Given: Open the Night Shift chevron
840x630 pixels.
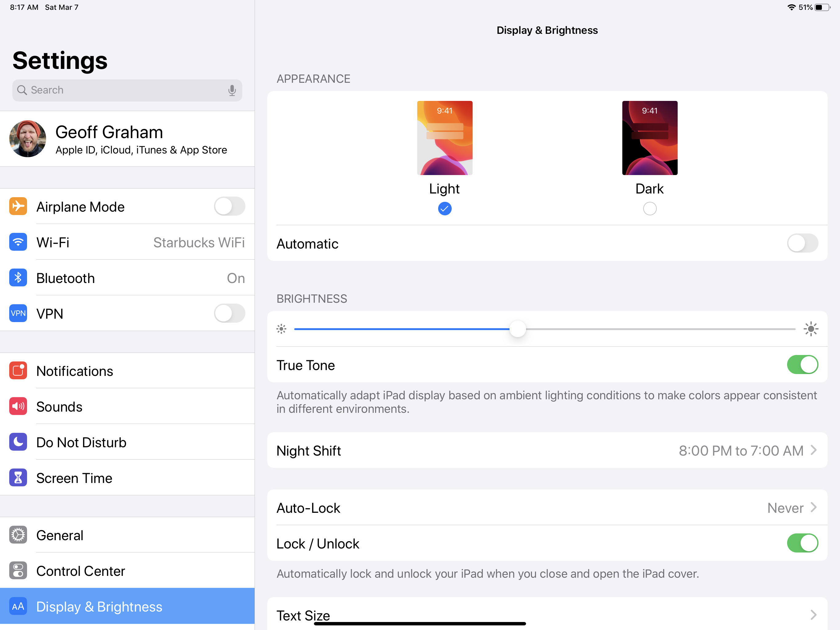Looking at the screenshot, I should 814,450.
